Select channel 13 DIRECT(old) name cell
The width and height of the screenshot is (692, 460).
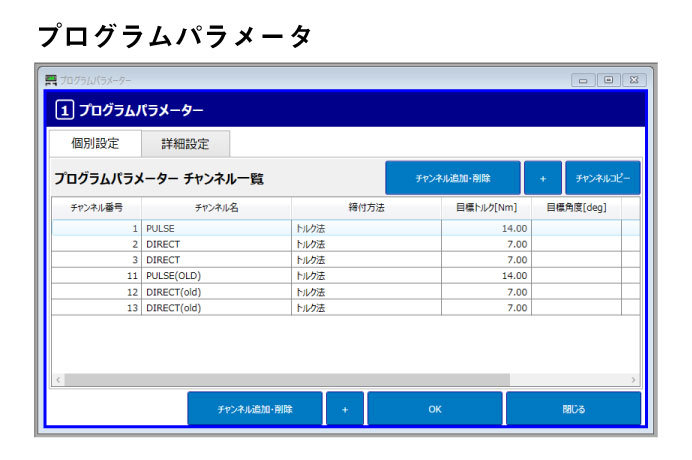tap(216, 308)
